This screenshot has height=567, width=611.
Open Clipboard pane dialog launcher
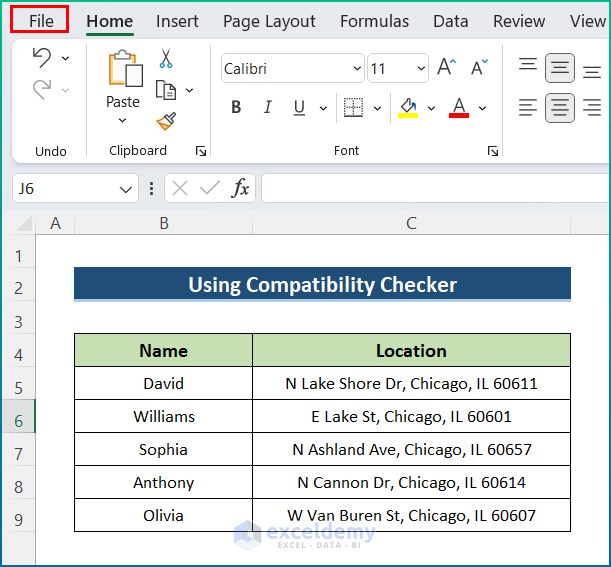[201, 151]
